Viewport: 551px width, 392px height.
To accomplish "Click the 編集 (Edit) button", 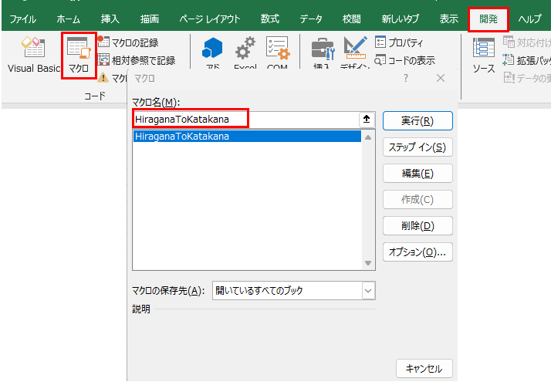I will click(417, 174).
